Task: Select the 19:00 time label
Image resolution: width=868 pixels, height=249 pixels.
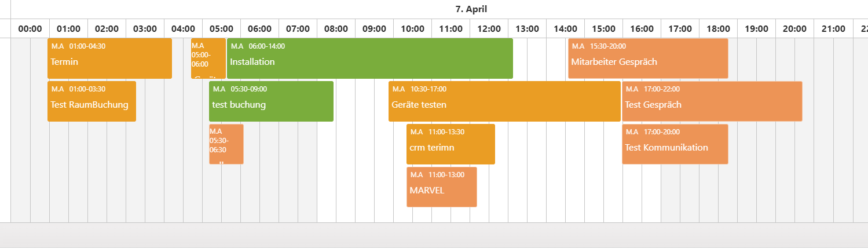Action: [756, 28]
